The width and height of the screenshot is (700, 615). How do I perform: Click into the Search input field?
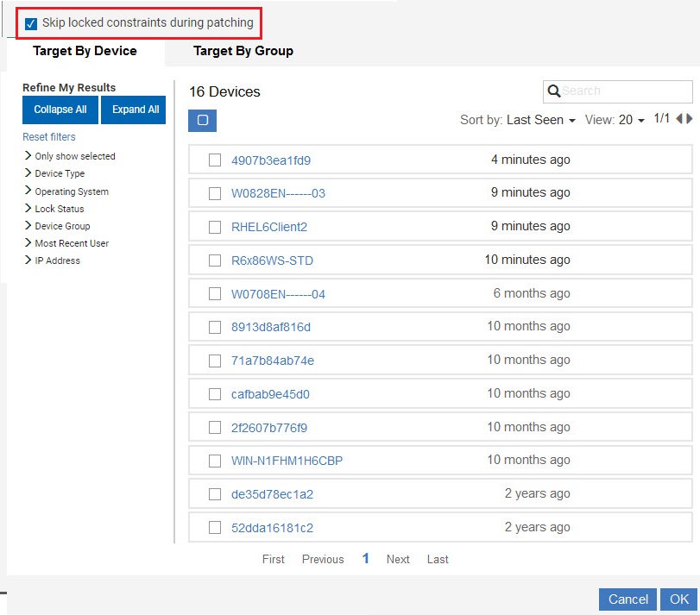(625, 91)
